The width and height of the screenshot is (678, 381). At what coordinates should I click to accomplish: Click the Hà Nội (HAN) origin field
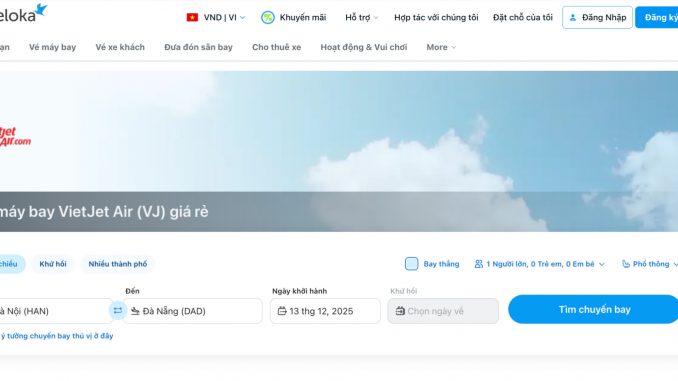(x=56, y=311)
